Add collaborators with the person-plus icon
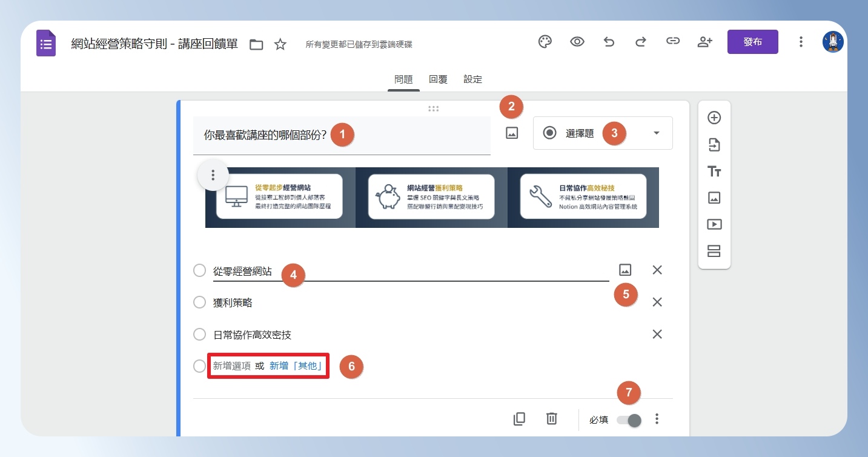This screenshot has width=868, height=457. 704,42
